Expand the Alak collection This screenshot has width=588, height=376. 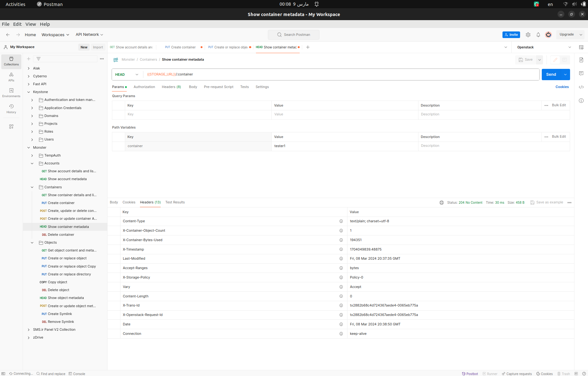(29, 68)
